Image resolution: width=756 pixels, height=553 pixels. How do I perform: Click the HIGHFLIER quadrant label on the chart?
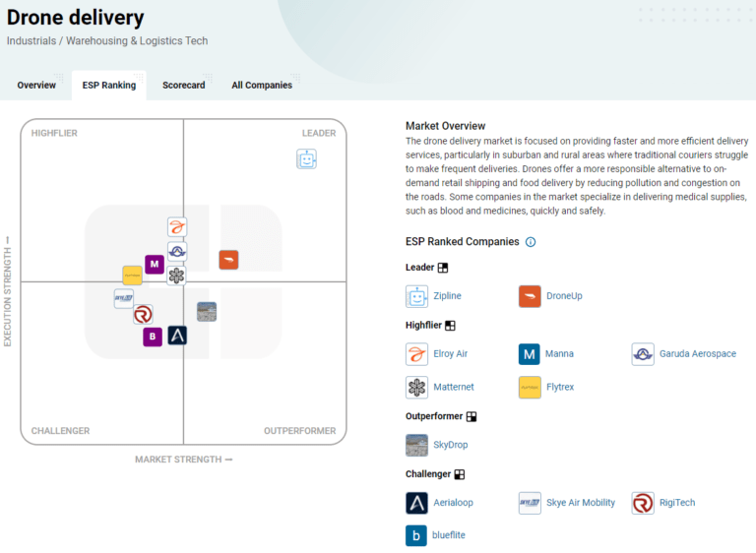click(x=54, y=133)
